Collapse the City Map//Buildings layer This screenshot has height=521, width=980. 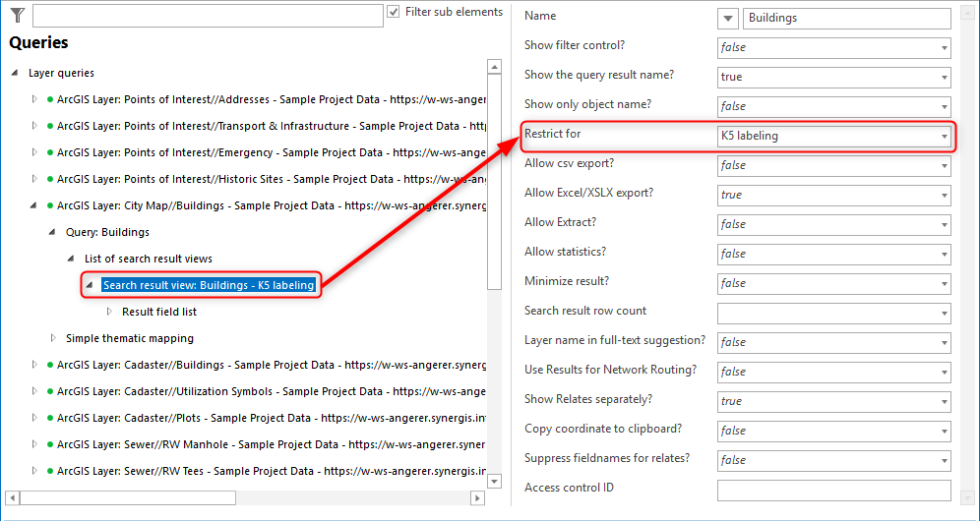coord(34,205)
